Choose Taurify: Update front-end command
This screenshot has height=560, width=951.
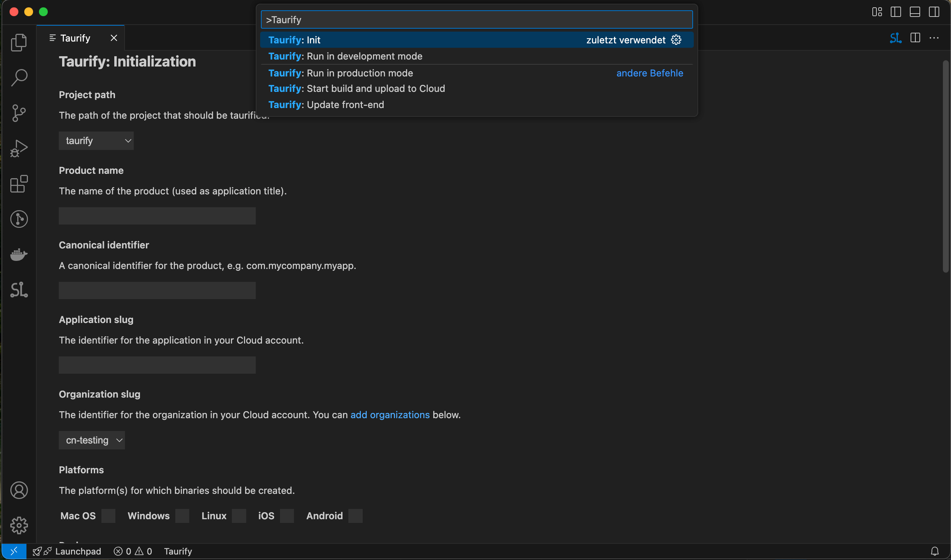(326, 104)
